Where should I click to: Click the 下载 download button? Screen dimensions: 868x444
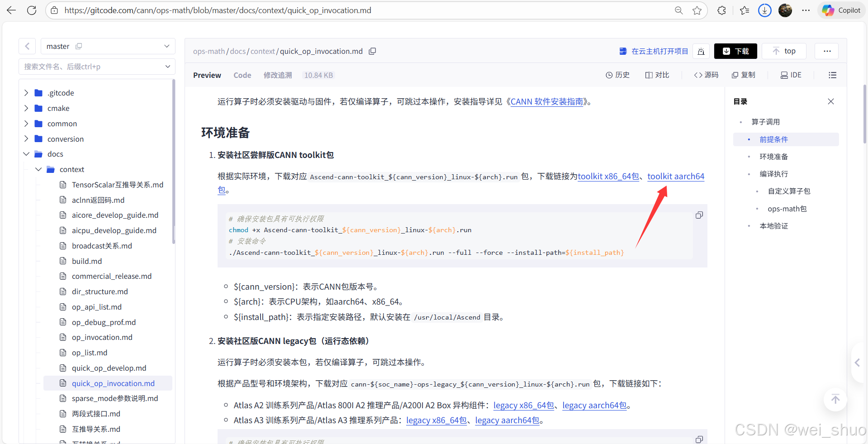pos(735,51)
